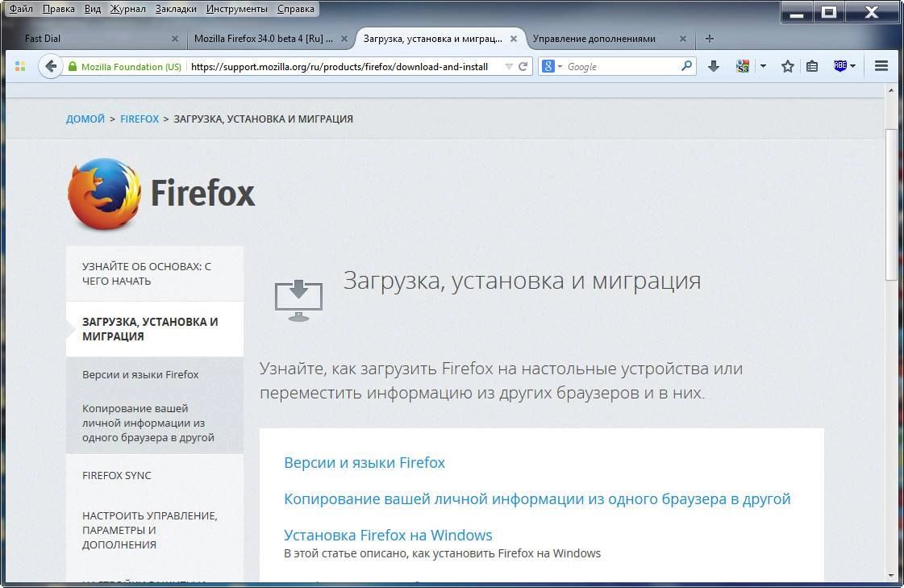Screen dimensions: 904x588
Task: Close the Mozilla Firefox 34.0 beta tab
Action: tap(344, 40)
